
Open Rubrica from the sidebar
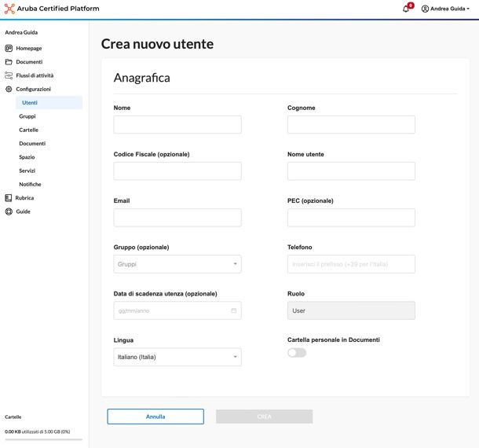[24, 198]
